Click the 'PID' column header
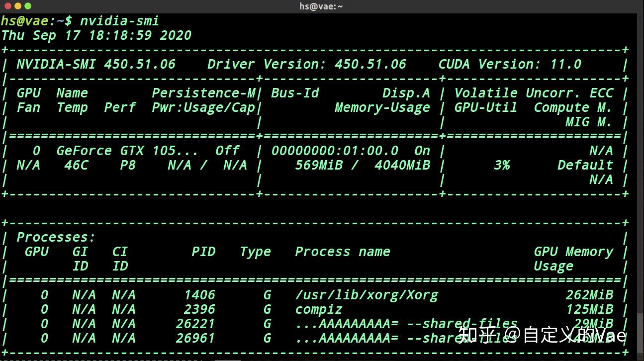This screenshot has height=361, width=644. click(x=203, y=252)
